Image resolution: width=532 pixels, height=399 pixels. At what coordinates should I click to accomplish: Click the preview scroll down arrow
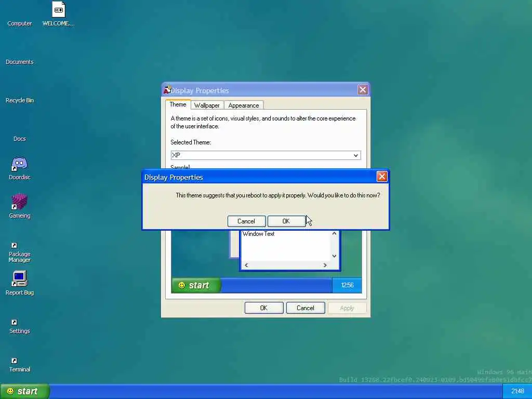334,256
